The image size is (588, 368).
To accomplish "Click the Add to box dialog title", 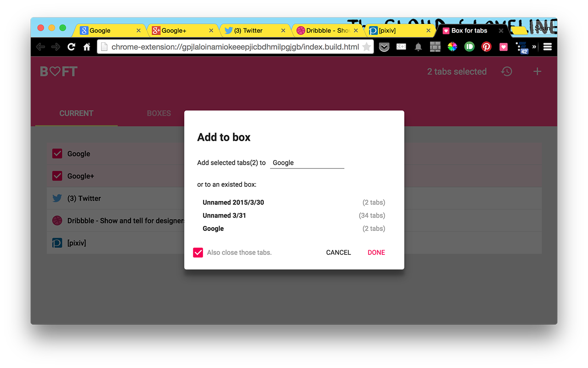I will click(224, 137).
